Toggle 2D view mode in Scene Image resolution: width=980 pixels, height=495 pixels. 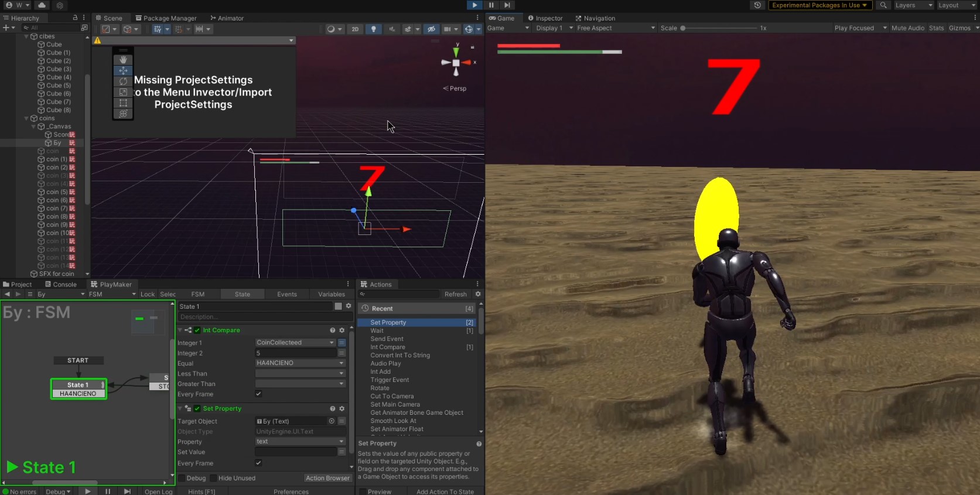click(x=355, y=29)
